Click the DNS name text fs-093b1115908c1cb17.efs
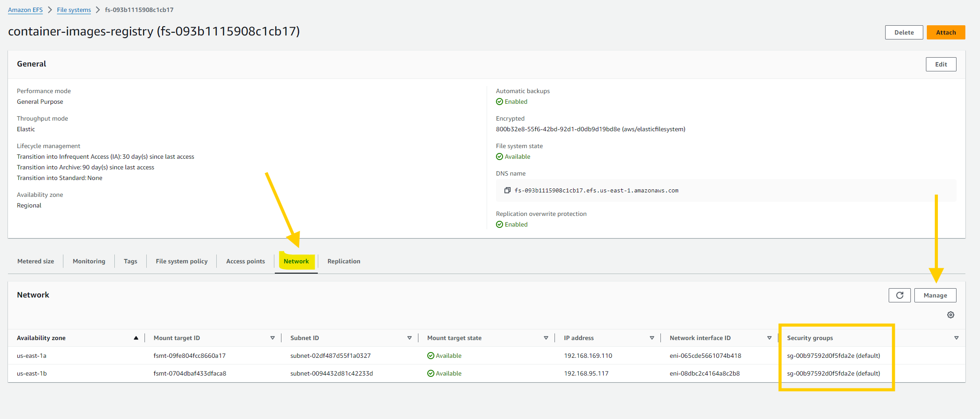This screenshot has height=419, width=980. coord(596,191)
